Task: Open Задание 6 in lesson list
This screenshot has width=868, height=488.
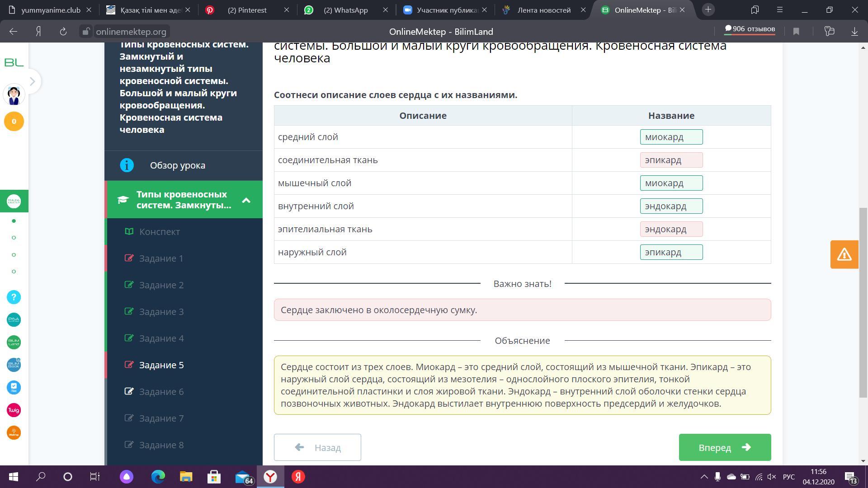Action: tap(161, 392)
